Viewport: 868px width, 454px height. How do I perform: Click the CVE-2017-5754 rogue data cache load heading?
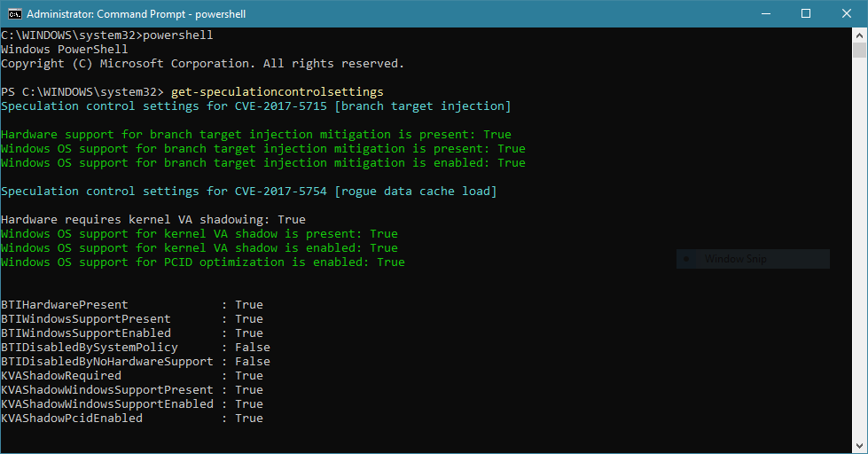click(248, 192)
